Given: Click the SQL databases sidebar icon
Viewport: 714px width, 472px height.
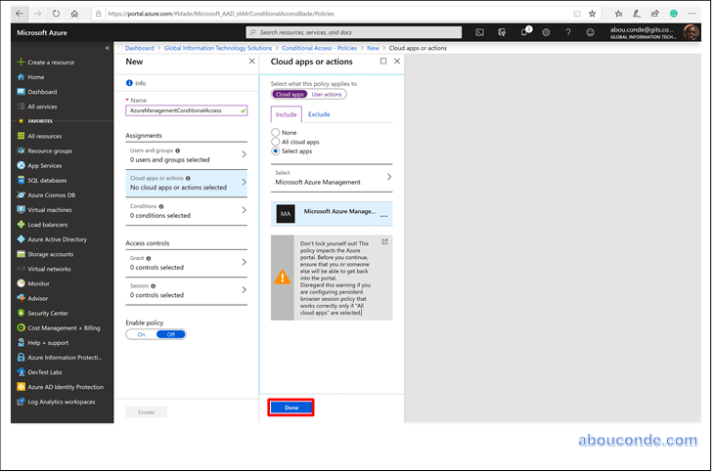Looking at the screenshot, I should 20,180.
